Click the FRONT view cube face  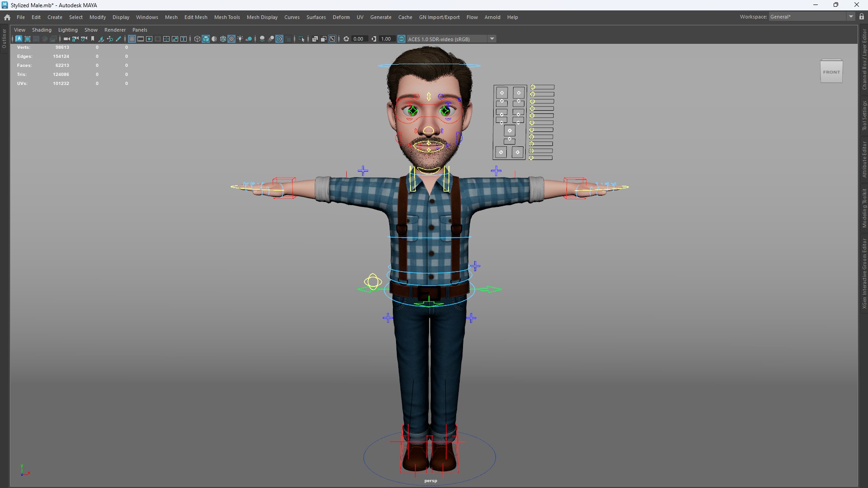click(831, 72)
